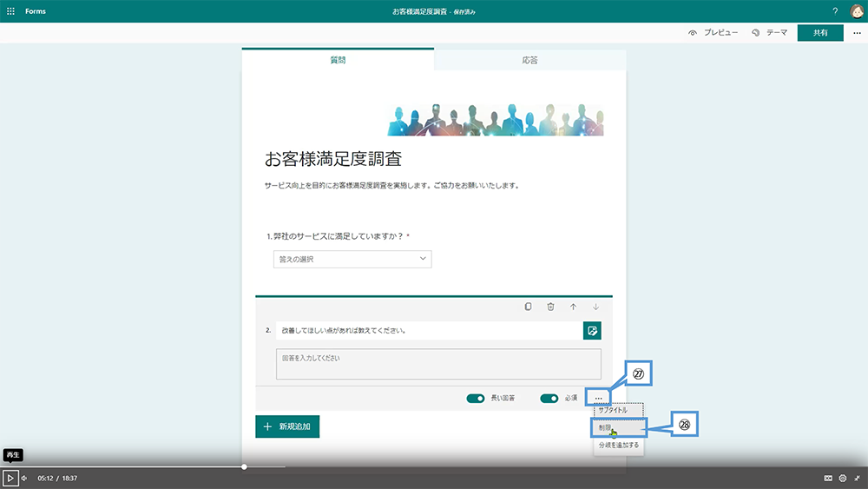868x489 pixels.
Task: Open the 答えの選択 dropdown
Action: (352, 259)
